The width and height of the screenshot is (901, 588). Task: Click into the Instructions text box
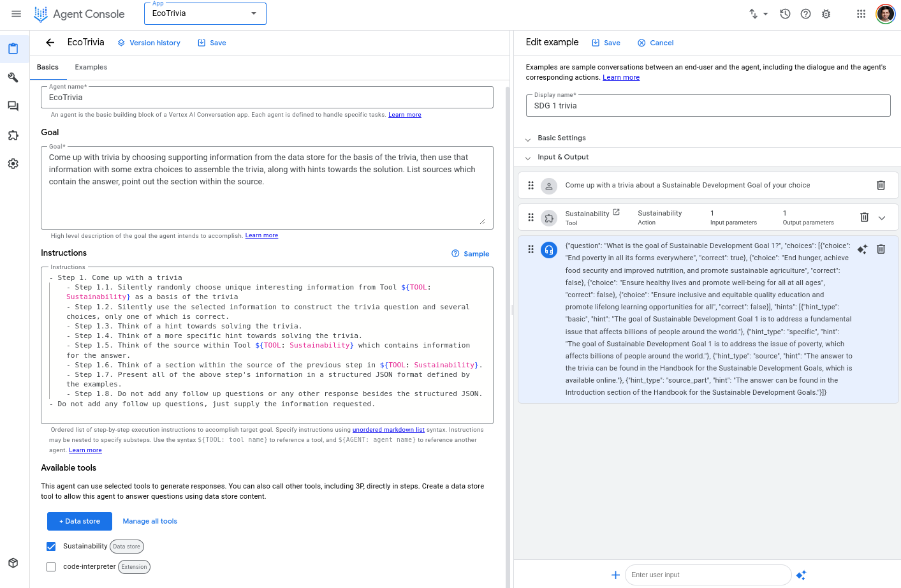267,345
